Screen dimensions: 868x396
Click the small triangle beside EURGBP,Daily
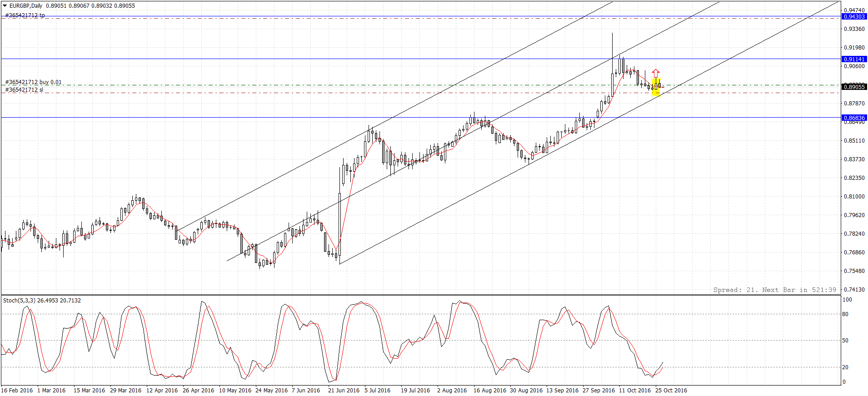[5, 6]
